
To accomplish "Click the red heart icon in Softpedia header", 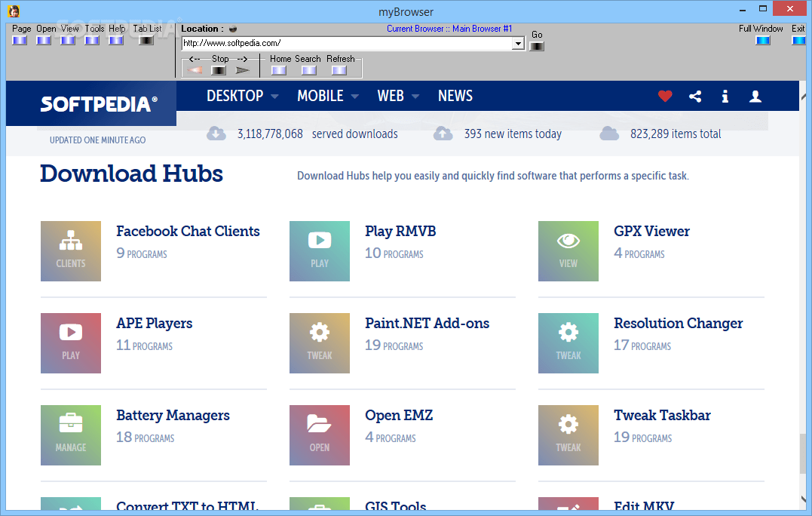I will coord(665,96).
